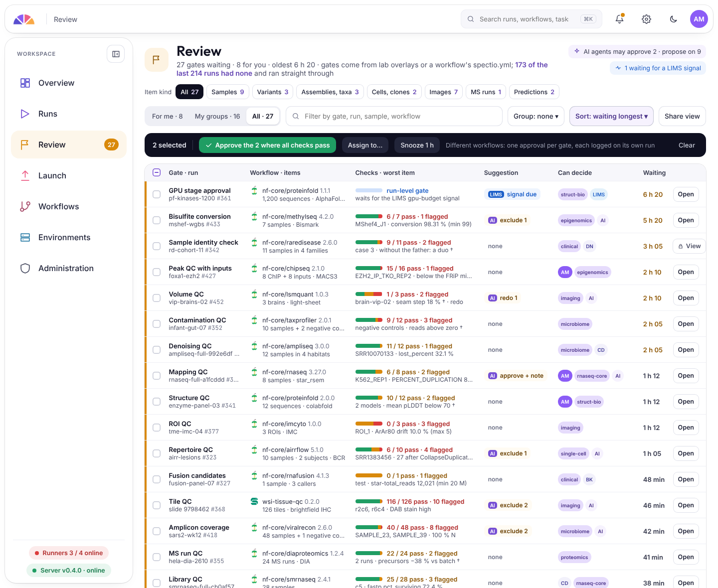Approve the 2 where all checks pass
This screenshot has width=718, height=588.
[x=267, y=145]
